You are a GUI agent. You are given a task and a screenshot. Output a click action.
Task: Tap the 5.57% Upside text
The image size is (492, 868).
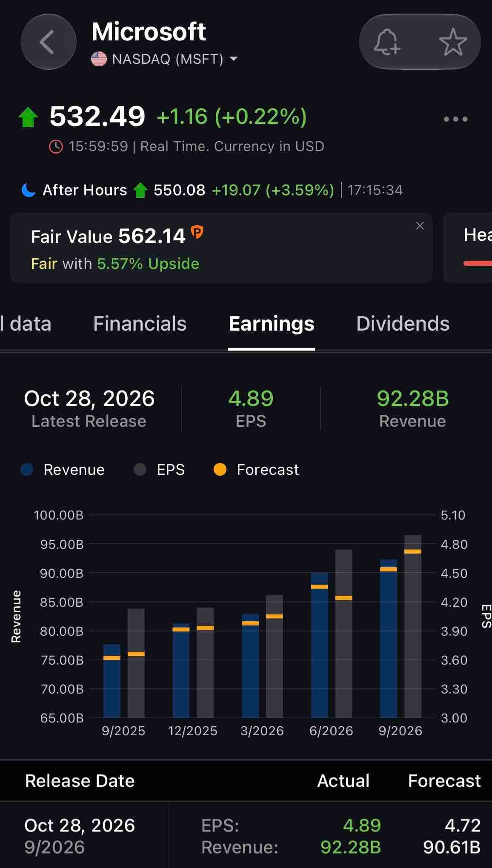148,264
